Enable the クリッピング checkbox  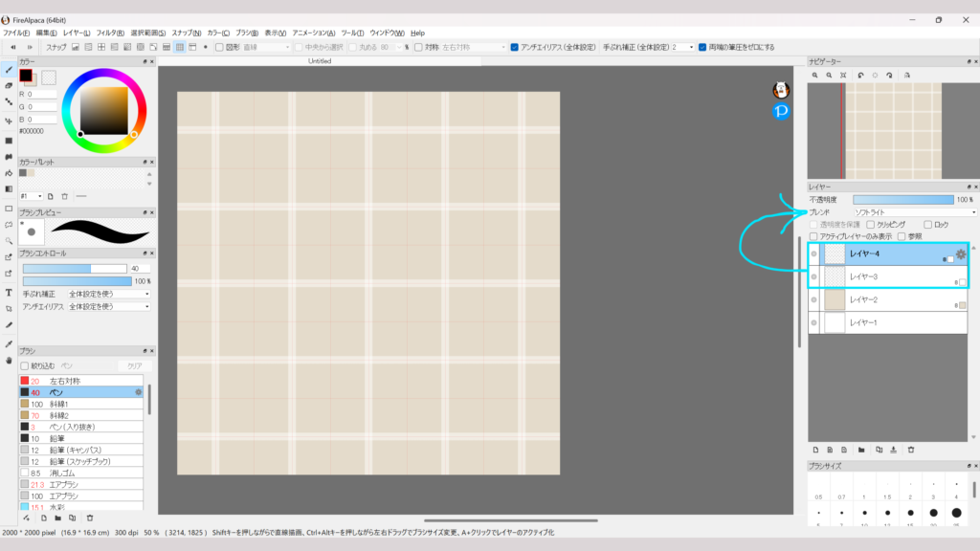click(869, 224)
